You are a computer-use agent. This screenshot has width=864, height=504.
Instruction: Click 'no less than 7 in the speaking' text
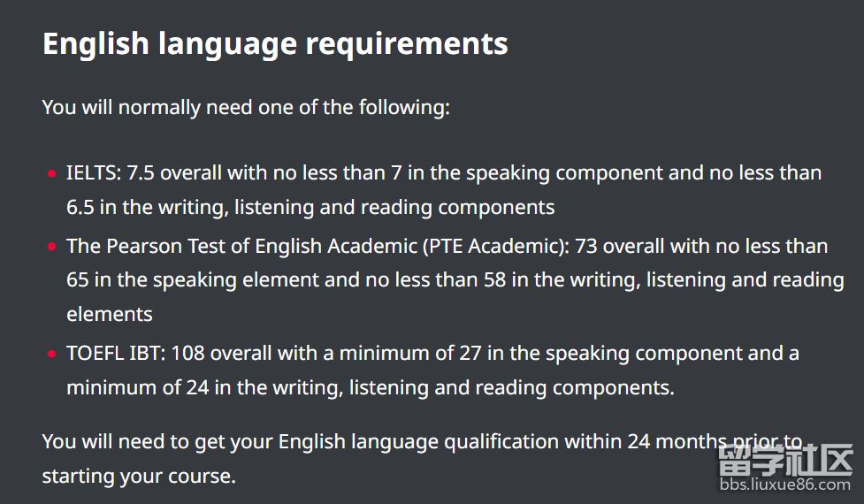click(x=411, y=173)
